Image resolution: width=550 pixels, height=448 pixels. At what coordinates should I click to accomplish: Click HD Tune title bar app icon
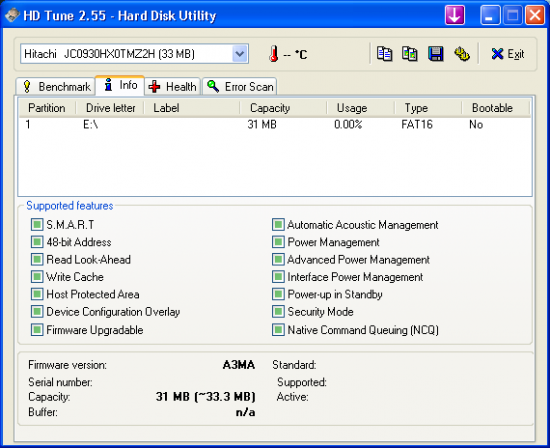[x=12, y=15]
